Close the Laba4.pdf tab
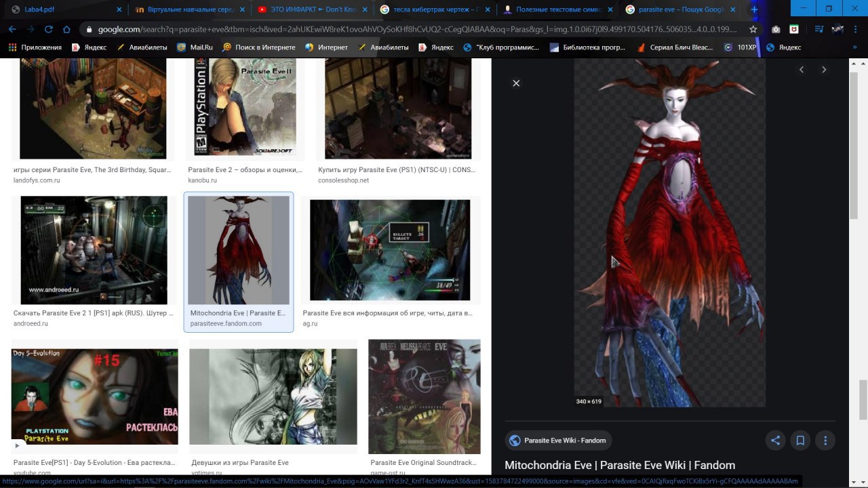The image size is (868, 488). (119, 9)
